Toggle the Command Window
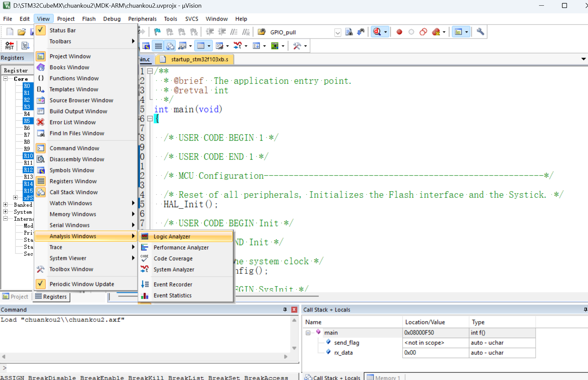 86,148
